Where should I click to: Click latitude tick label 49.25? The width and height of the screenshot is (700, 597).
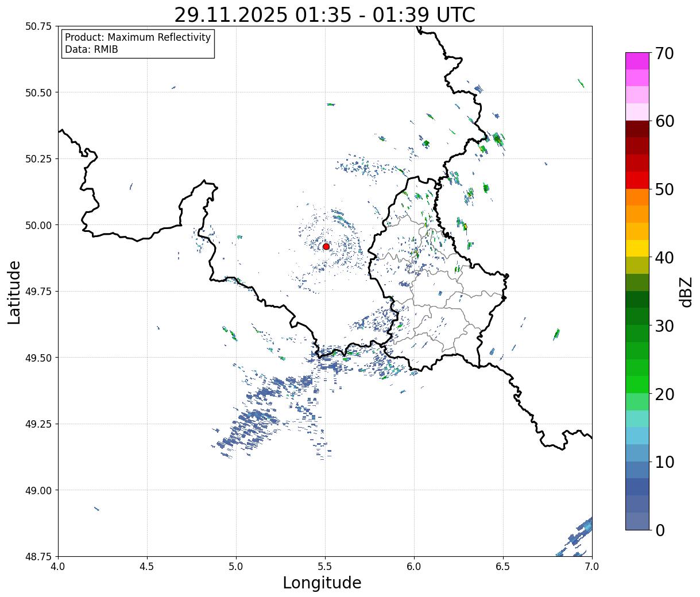38,424
